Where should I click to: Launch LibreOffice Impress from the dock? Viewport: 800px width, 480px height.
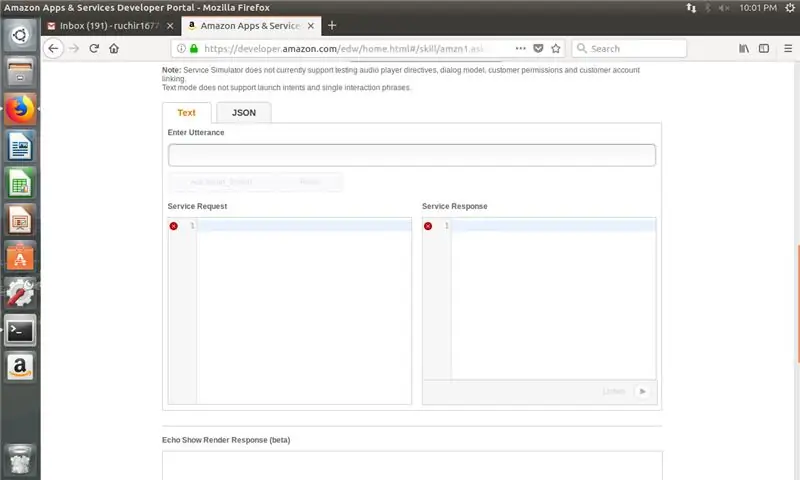[20, 220]
